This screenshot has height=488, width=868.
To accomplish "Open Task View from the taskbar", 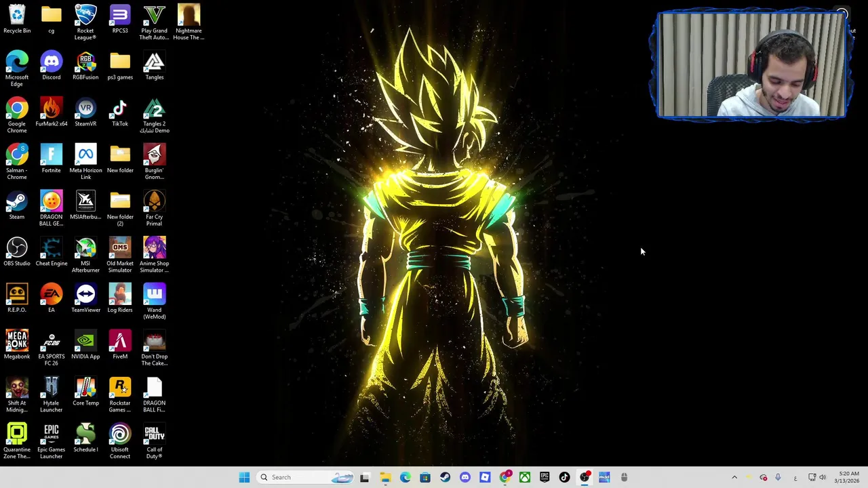I will (x=364, y=477).
